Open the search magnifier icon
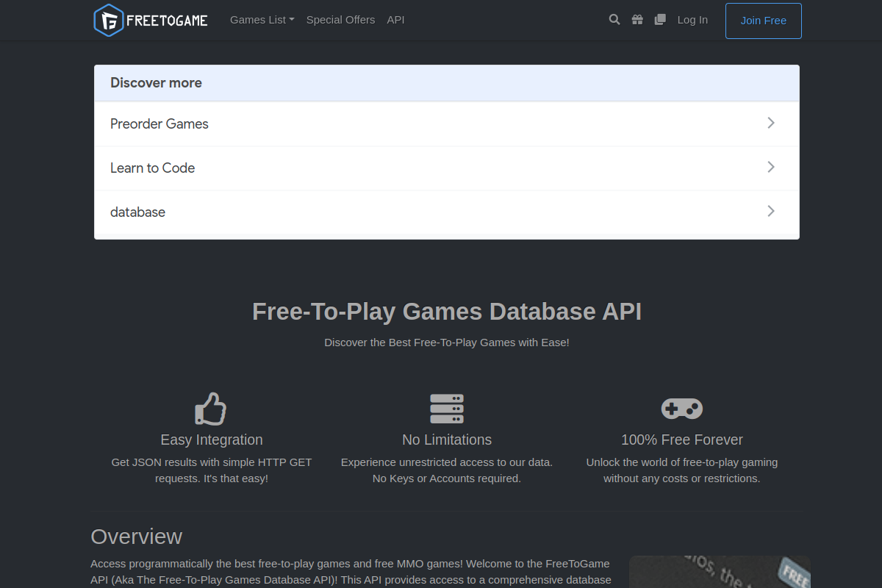This screenshot has height=588, width=882. pyautogui.click(x=614, y=20)
